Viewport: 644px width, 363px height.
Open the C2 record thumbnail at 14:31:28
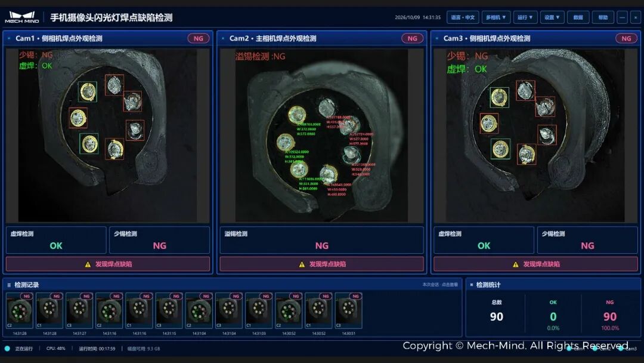tap(20, 311)
